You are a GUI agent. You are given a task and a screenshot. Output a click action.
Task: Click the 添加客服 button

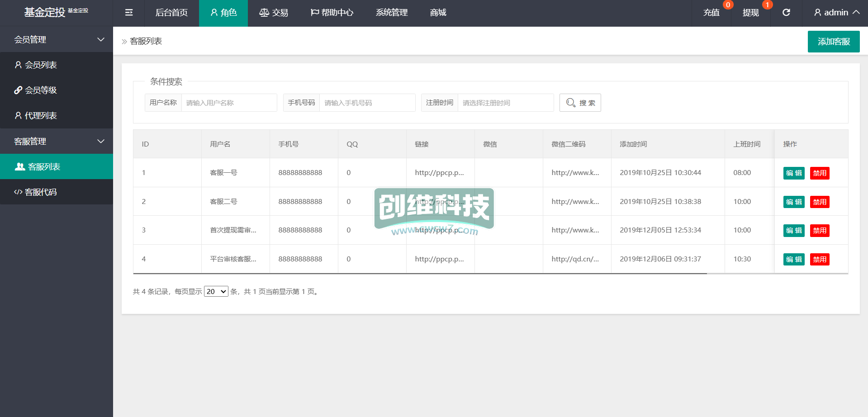click(833, 42)
